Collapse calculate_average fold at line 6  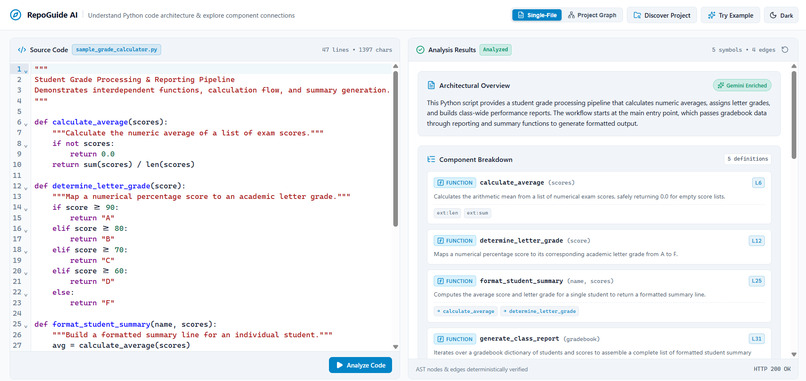[x=26, y=123]
